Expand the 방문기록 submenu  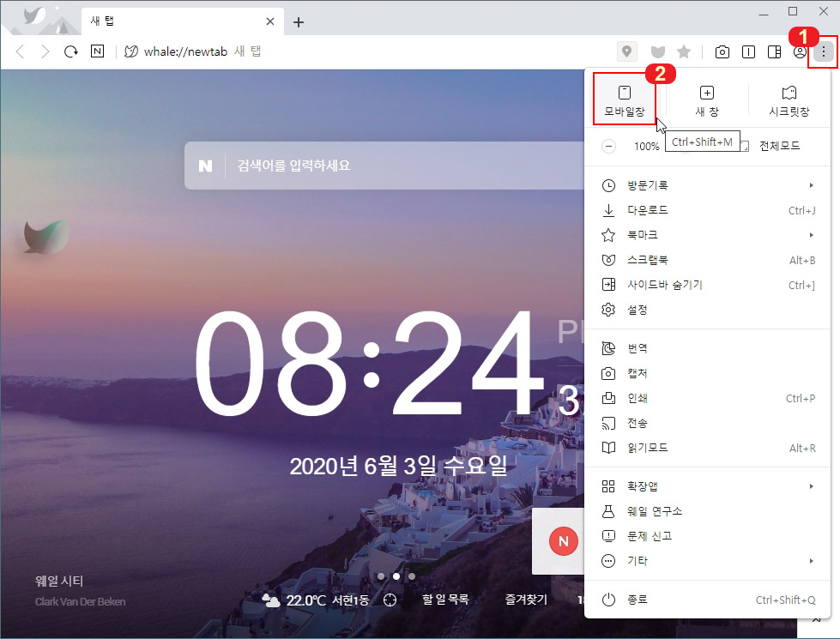click(708, 185)
